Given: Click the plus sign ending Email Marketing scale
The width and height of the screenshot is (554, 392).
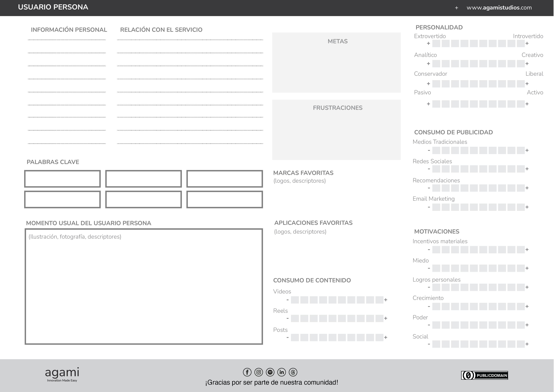Looking at the screenshot, I should 527,207.
